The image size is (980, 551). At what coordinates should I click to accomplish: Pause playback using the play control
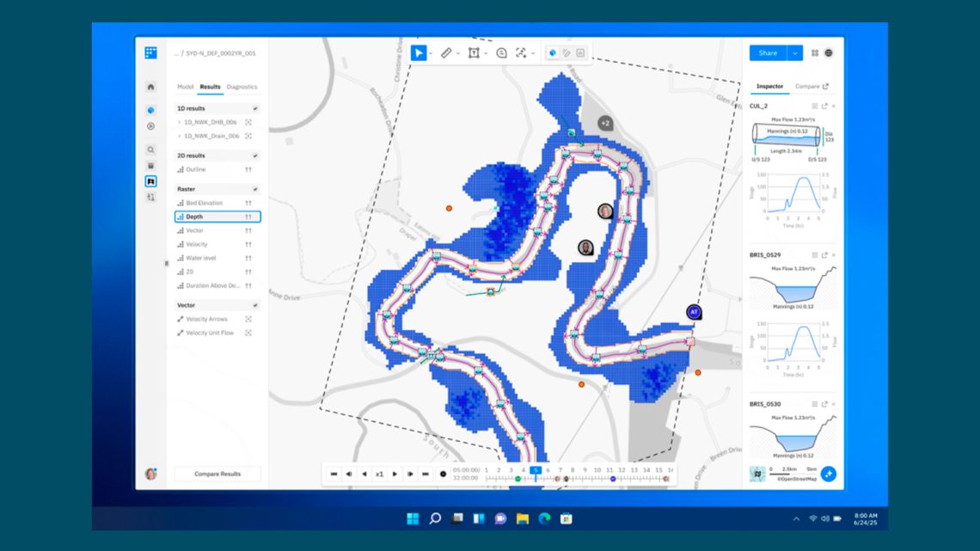coord(394,472)
